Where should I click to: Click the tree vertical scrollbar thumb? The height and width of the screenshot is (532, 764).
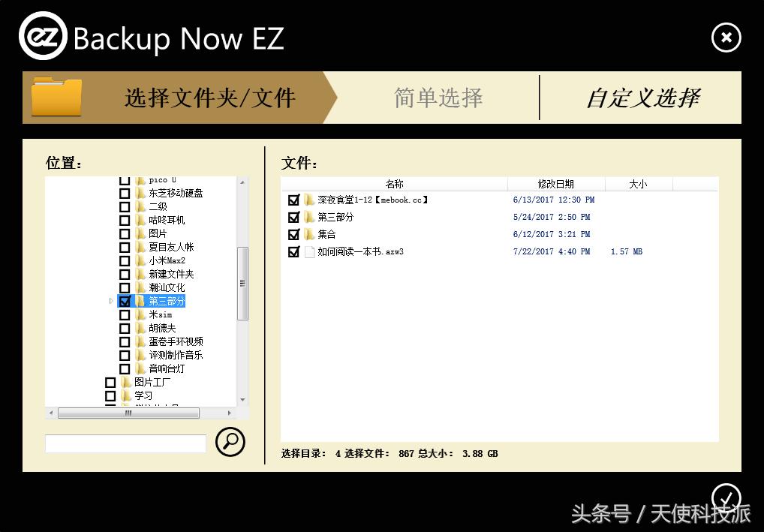[x=242, y=284]
